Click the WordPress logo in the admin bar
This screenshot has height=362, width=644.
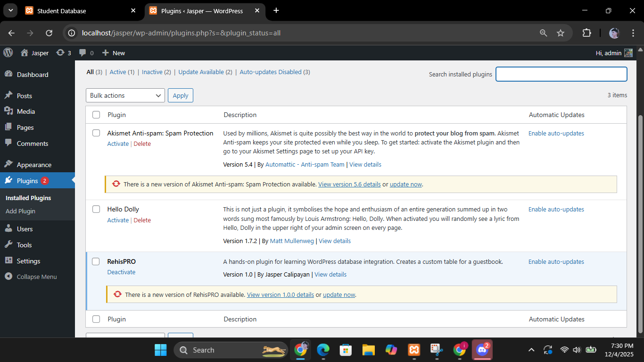pos(8,52)
